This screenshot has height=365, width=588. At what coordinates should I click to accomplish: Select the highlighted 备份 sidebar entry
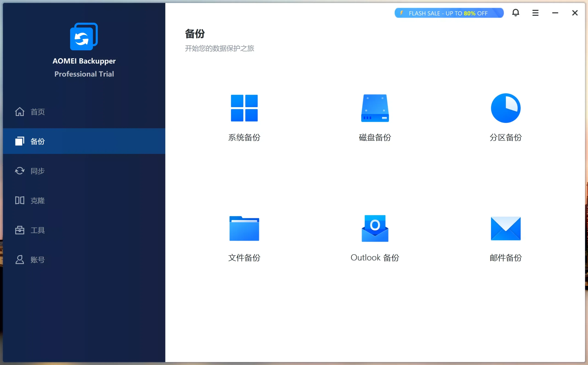(37, 141)
